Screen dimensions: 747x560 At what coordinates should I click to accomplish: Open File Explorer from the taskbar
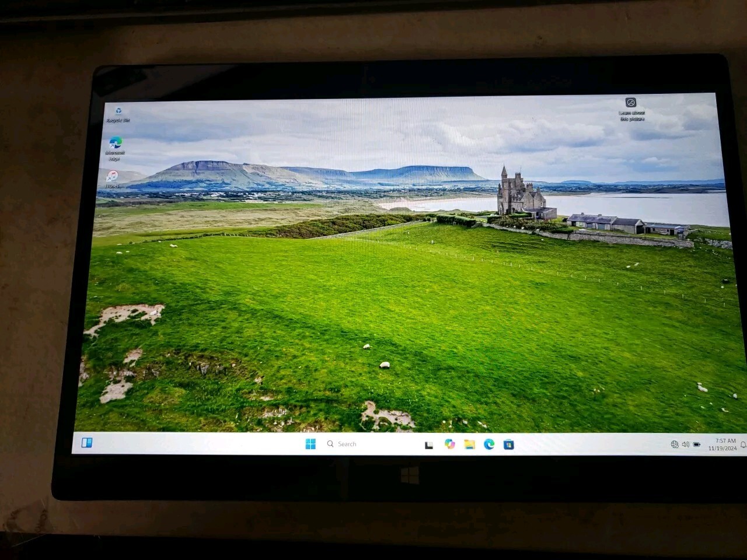click(469, 444)
